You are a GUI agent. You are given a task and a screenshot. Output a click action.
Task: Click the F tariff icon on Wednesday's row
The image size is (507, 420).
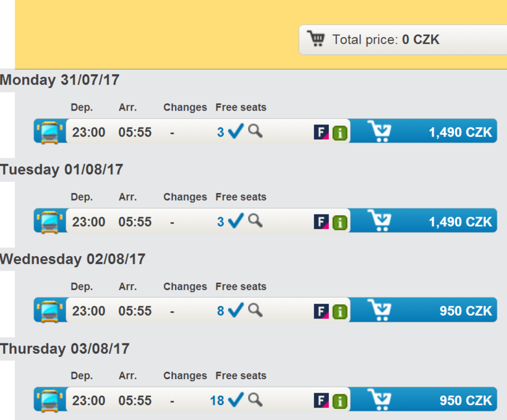pyautogui.click(x=321, y=311)
